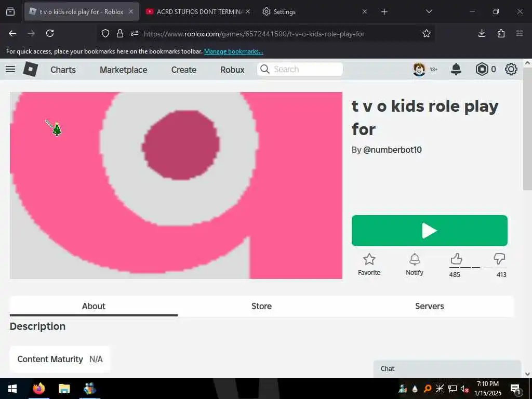The height and width of the screenshot is (399, 532).
Task: Expand the list all tabs dropdown
Action: pyautogui.click(x=429, y=11)
